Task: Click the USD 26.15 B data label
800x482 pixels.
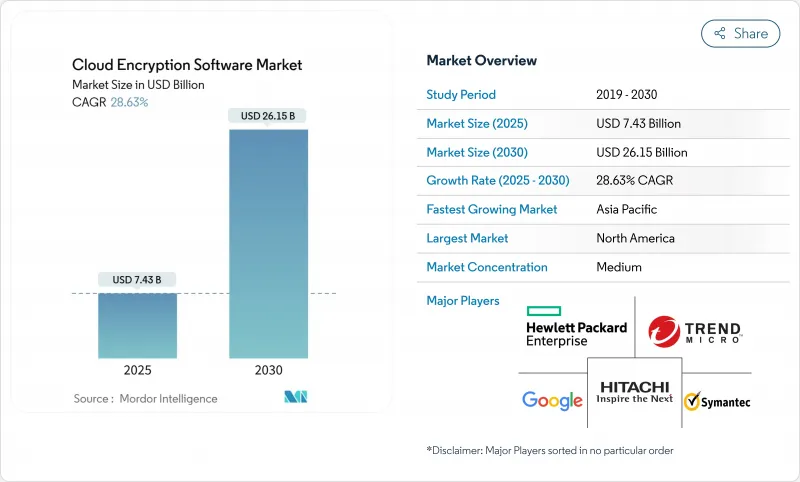Action: [268, 116]
